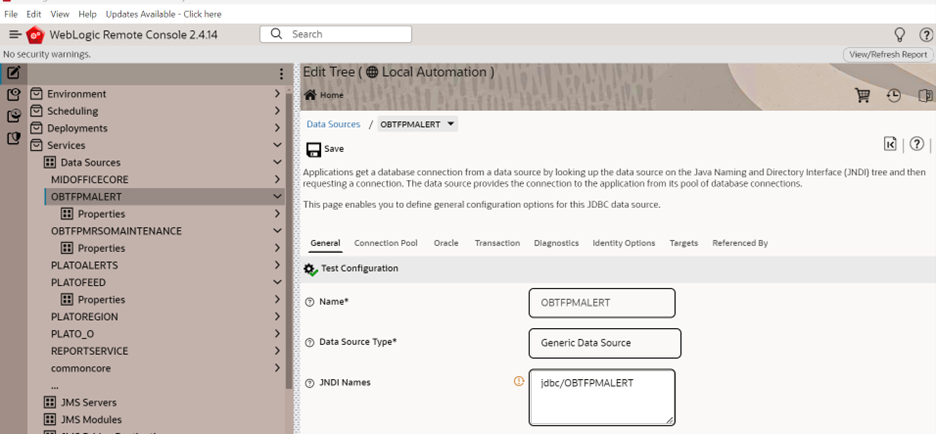Viewport: 936px width, 434px height.
Task: Select the Edit Tree pencil icon in sidebar
Action: (x=14, y=73)
